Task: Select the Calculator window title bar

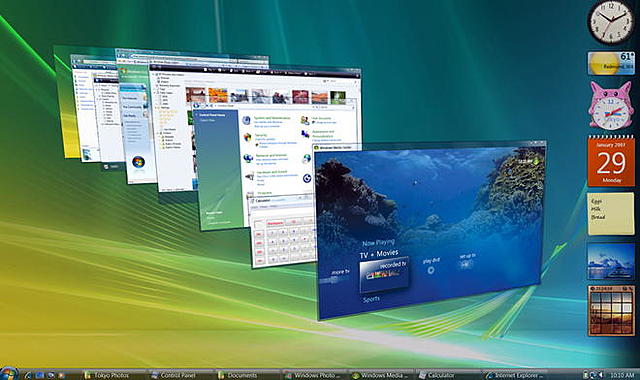Action: tap(282, 199)
